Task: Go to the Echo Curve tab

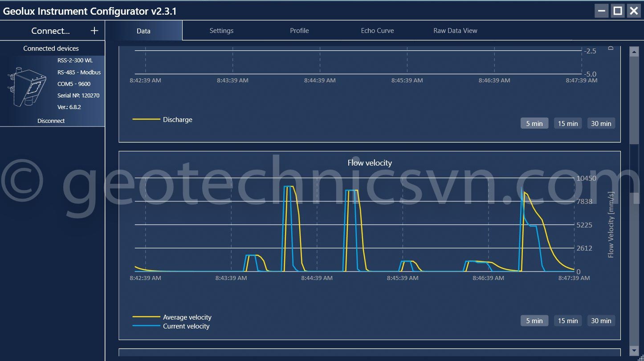Action: (377, 31)
